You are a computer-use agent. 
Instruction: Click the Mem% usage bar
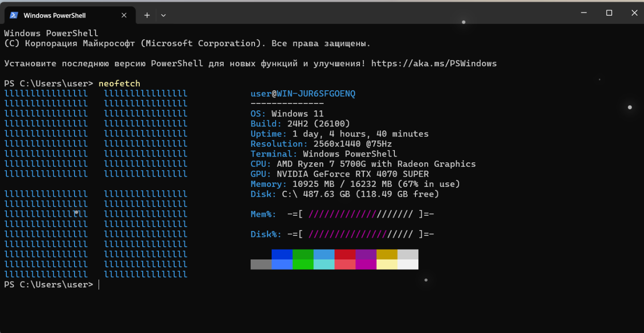pos(361,214)
